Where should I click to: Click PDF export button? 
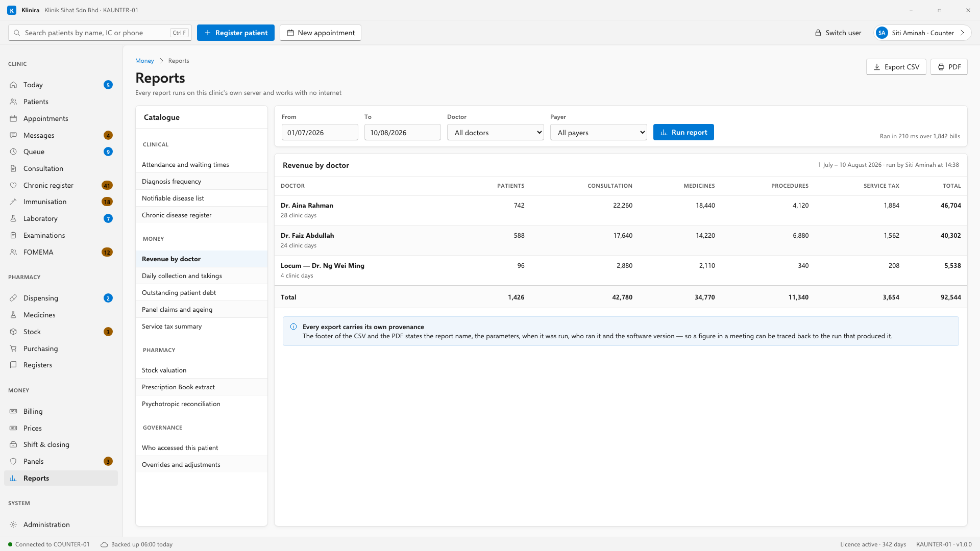click(949, 67)
